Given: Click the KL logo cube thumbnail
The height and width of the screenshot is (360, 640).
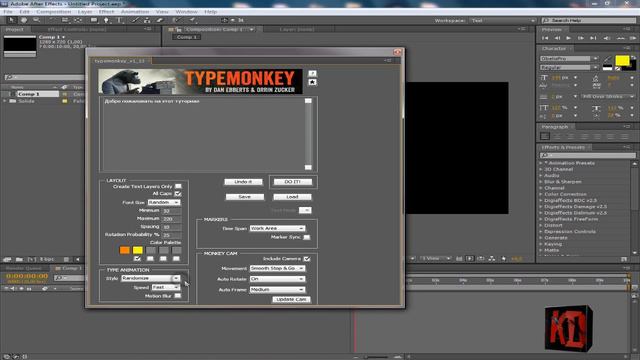Looking at the screenshot, I should [x=569, y=328].
